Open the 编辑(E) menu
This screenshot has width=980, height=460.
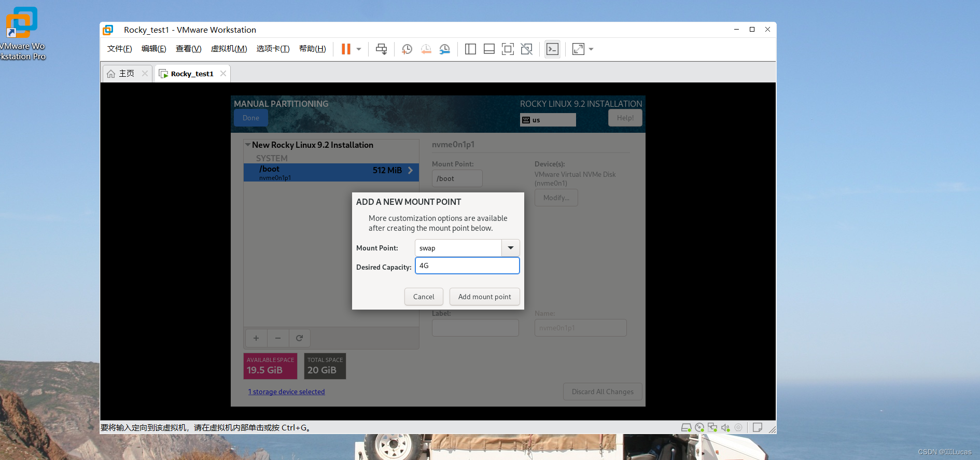[x=153, y=49]
